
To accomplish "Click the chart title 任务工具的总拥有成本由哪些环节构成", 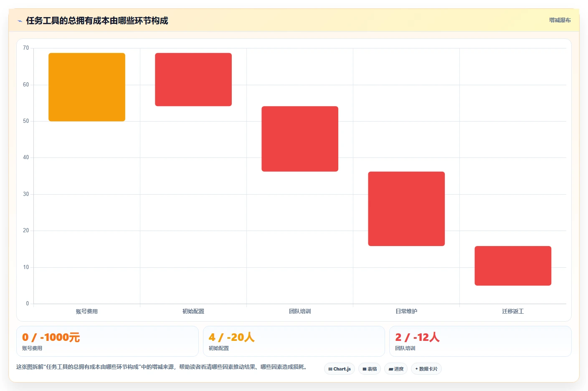I will [97, 20].
